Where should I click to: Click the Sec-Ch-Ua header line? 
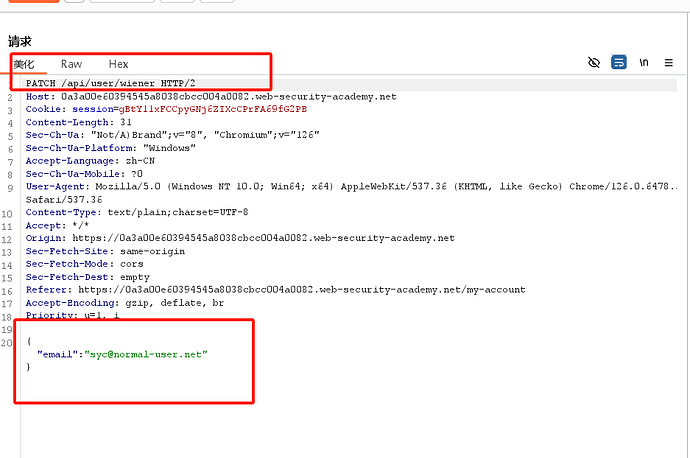172,135
